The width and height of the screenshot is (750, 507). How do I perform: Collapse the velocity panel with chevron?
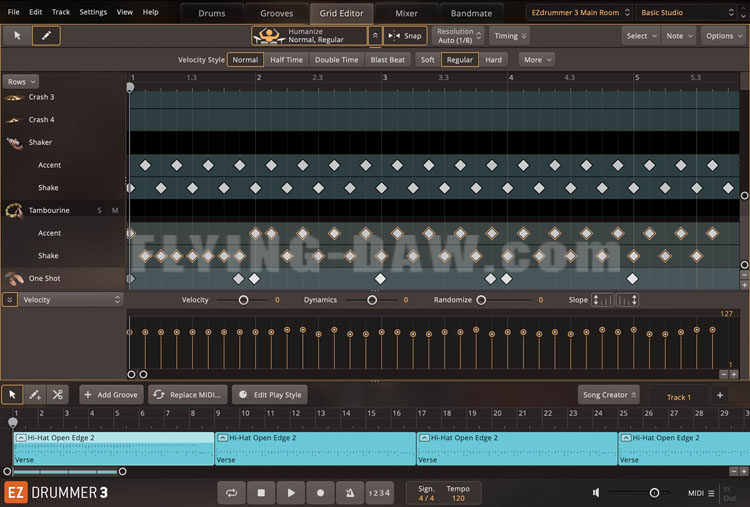point(9,300)
